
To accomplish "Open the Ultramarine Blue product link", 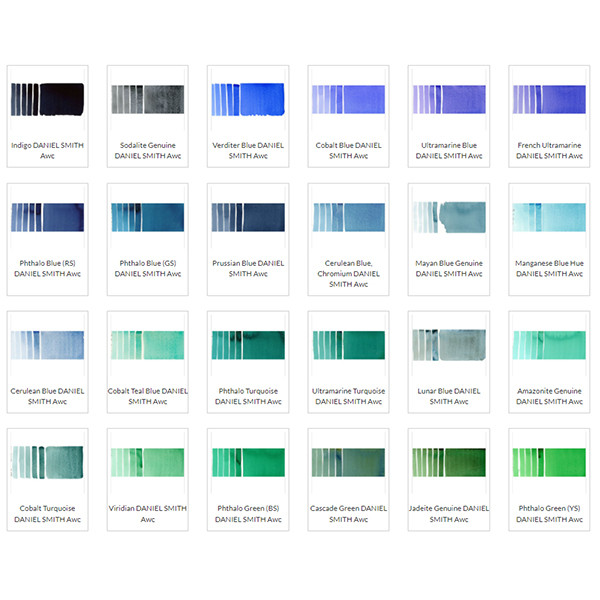I will click(448, 150).
